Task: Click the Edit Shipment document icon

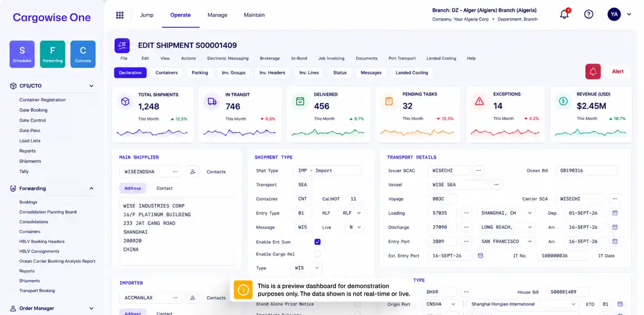Action: [x=122, y=46]
